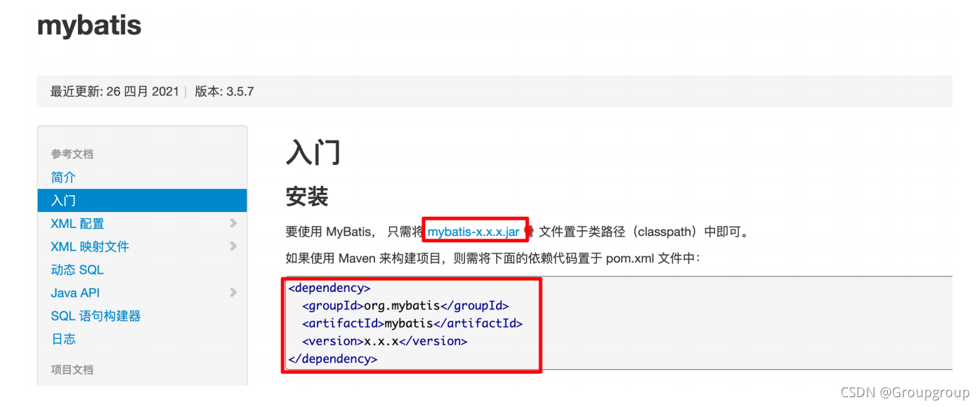Select the Maven dependency code block

411,323
